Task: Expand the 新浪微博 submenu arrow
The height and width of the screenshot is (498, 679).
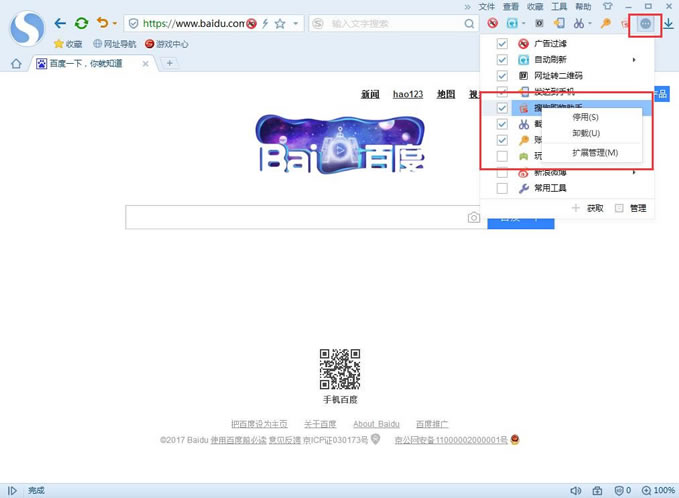Action: click(634, 172)
